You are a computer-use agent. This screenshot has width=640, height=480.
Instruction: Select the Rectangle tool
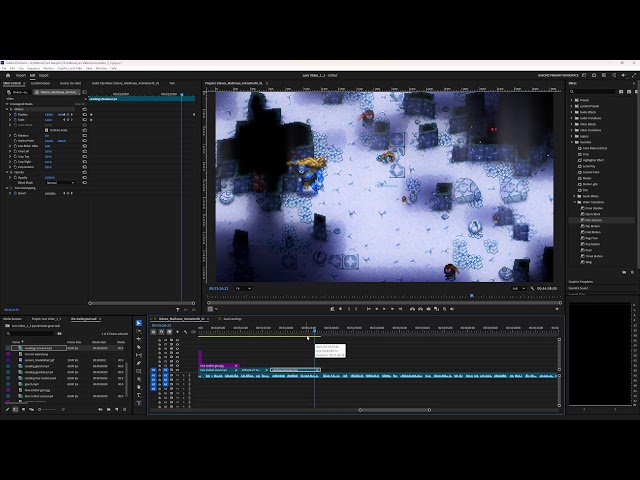click(139, 371)
